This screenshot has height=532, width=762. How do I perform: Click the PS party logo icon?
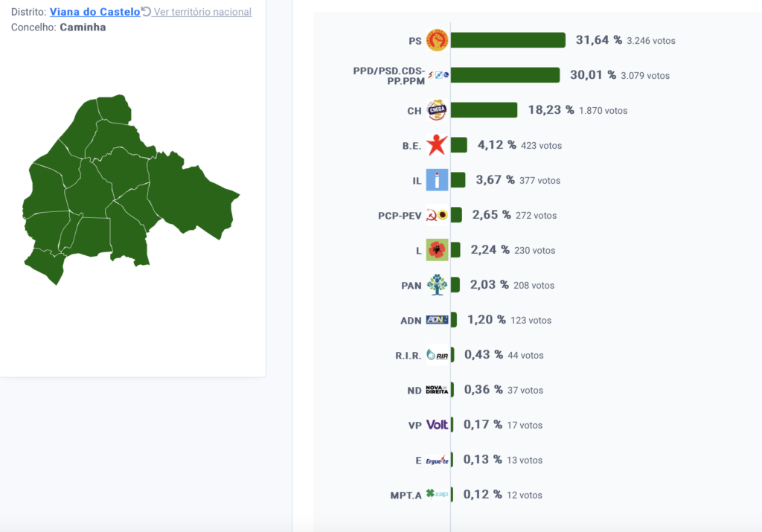click(x=437, y=40)
